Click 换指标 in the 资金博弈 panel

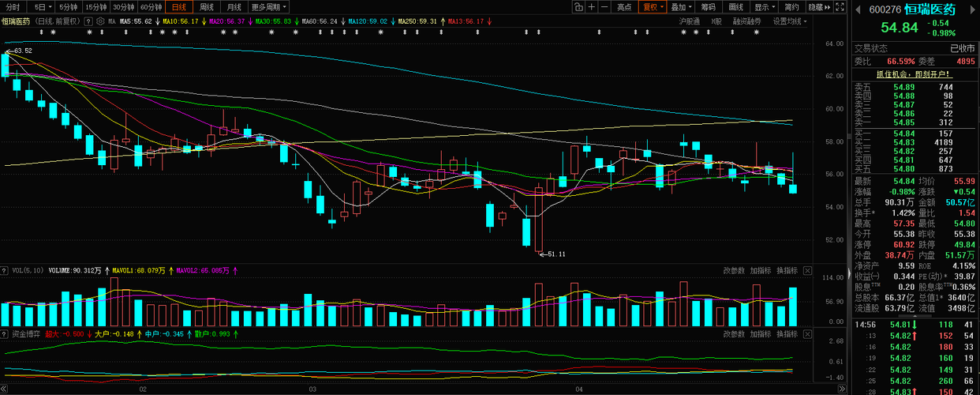point(787,334)
